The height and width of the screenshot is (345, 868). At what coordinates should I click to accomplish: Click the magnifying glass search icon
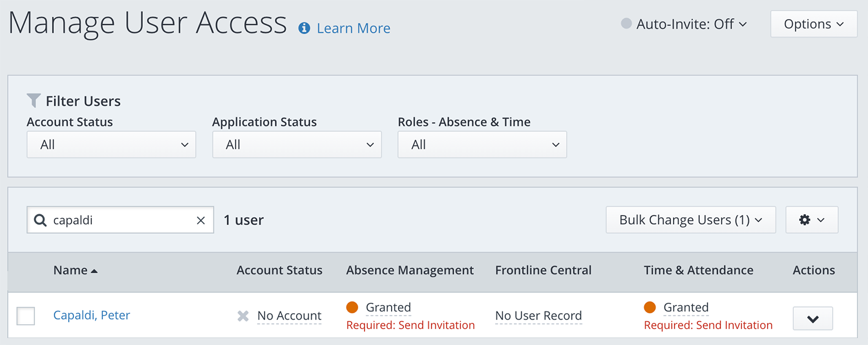[40, 221]
